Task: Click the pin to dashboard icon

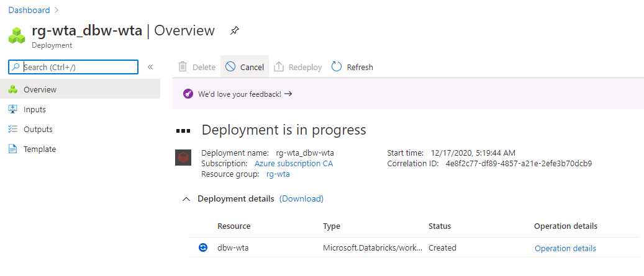Action: pyautogui.click(x=234, y=30)
